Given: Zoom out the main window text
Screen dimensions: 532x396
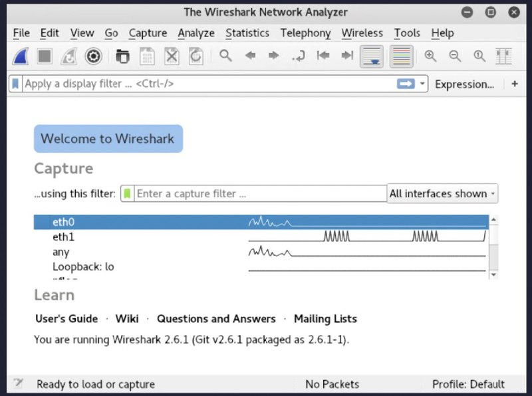Looking at the screenshot, I should coord(455,56).
